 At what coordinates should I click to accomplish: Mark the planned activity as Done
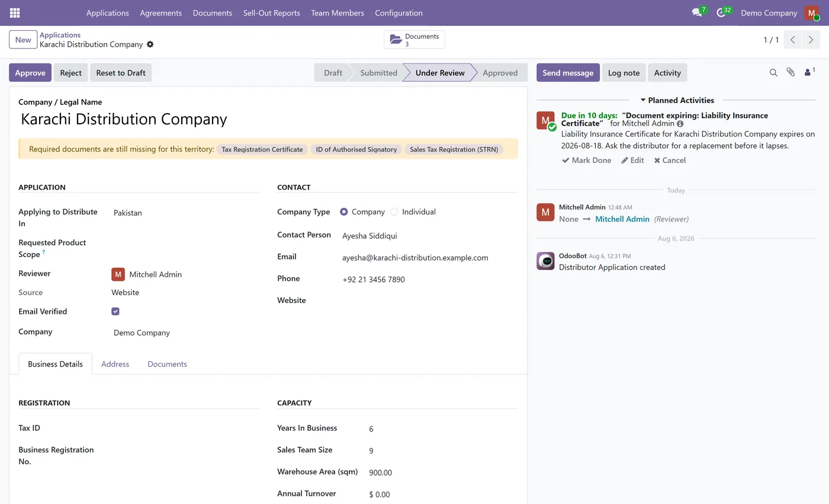(586, 160)
